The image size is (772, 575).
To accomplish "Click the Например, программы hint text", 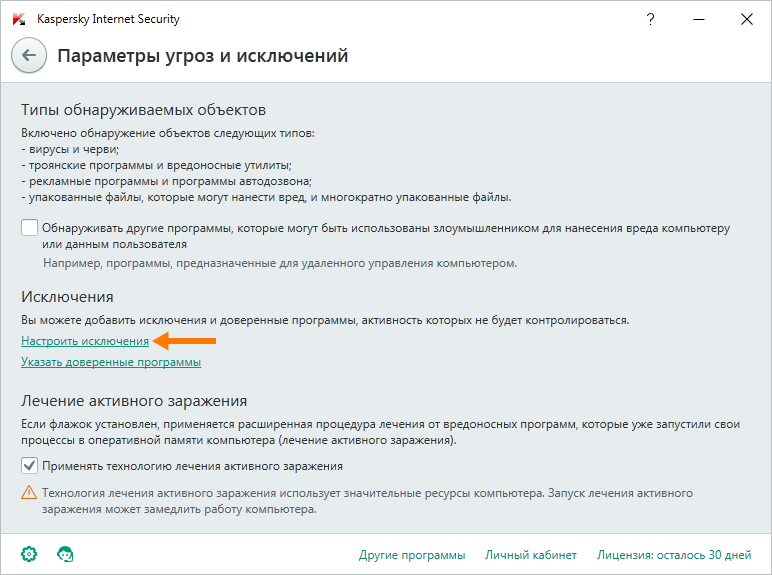I will click(x=280, y=263).
